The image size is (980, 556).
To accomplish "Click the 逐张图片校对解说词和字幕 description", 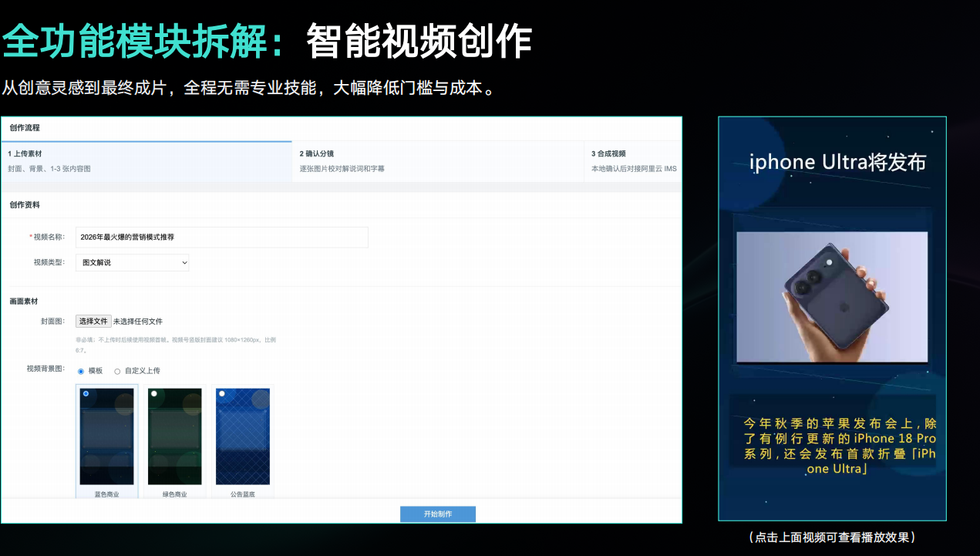I will [342, 168].
